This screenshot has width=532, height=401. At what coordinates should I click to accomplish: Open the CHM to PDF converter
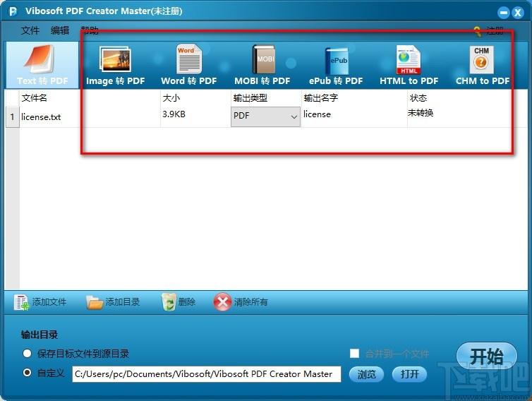482,65
